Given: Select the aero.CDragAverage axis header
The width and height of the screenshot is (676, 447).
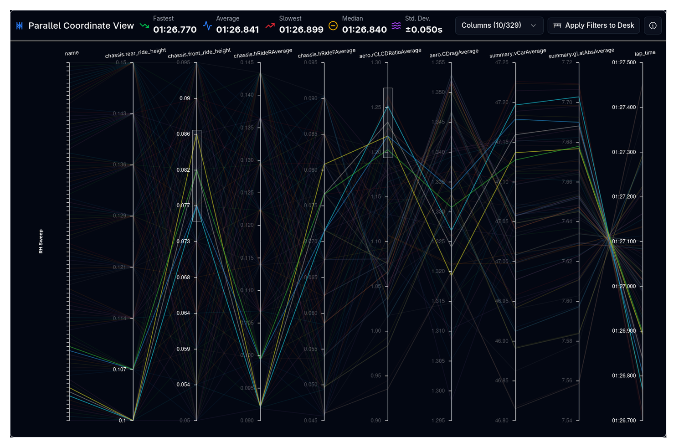Looking at the screenshot, I should [x=451, y=55].
